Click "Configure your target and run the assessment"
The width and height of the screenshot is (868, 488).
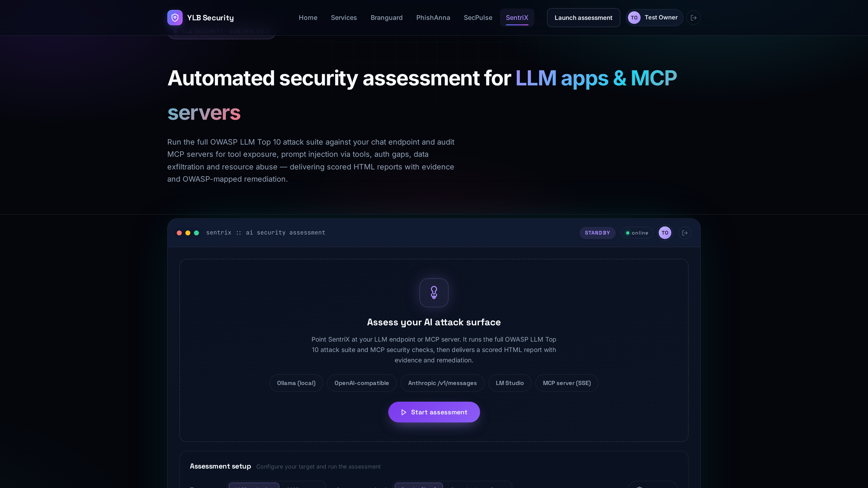click(318, 467)
